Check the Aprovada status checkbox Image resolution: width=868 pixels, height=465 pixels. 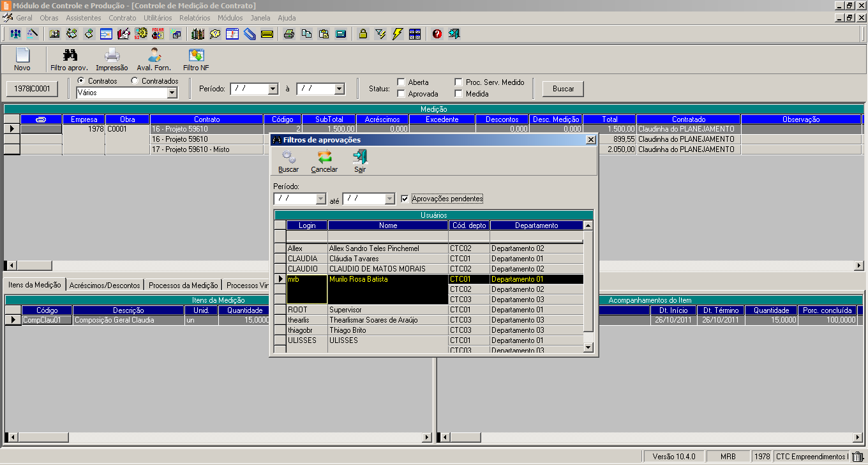click(x=401, y=94)
